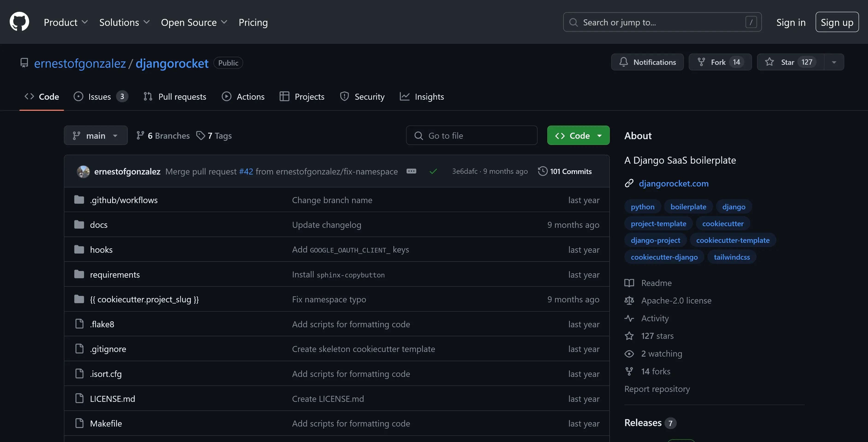
Task: Click the ernestofgonzalez avatar in commit row
Action: [x=83, y=171]
